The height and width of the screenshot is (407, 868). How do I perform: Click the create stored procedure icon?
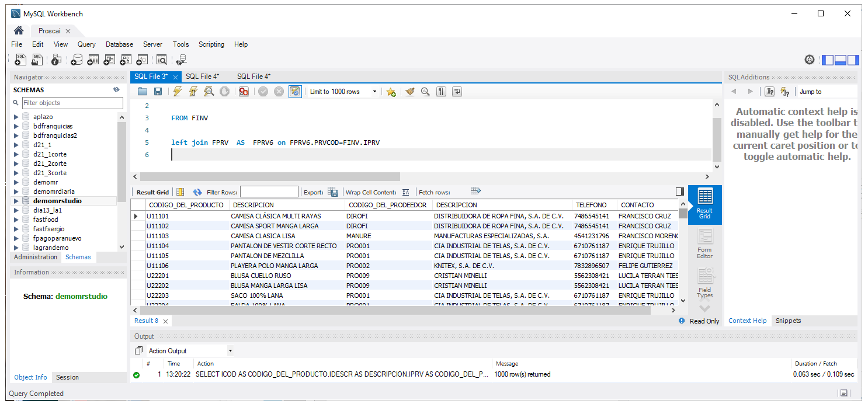point(126,60)
